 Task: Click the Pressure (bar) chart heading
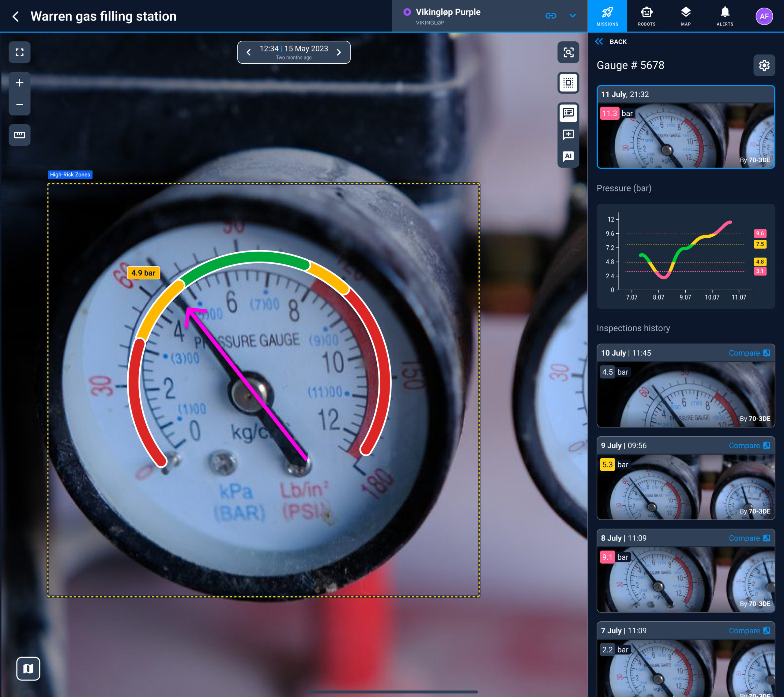click(624, 188)
